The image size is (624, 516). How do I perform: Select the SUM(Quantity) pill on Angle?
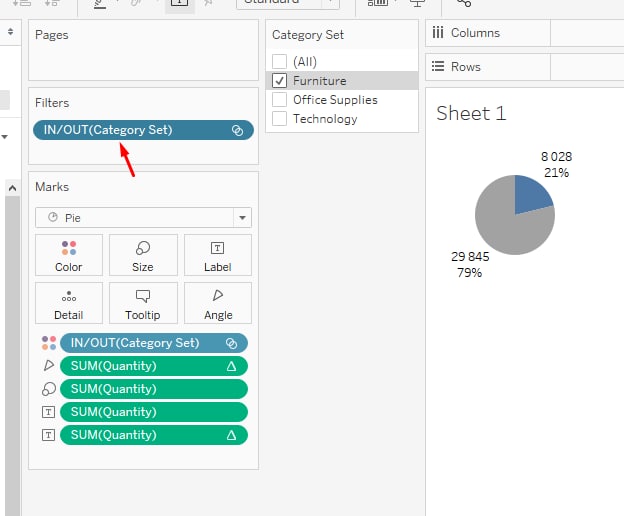coord(154,366)
